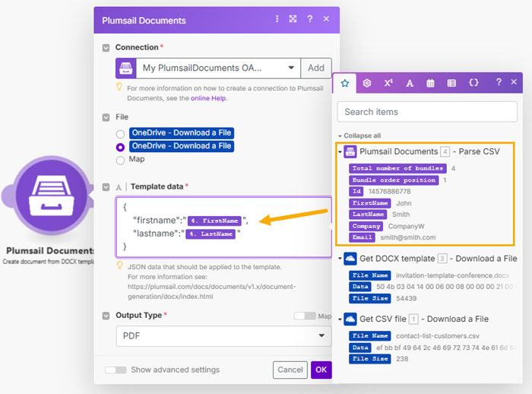Click the smith@smith.com value text
Screen dimensions: 532x394
[x=408, y=237]
